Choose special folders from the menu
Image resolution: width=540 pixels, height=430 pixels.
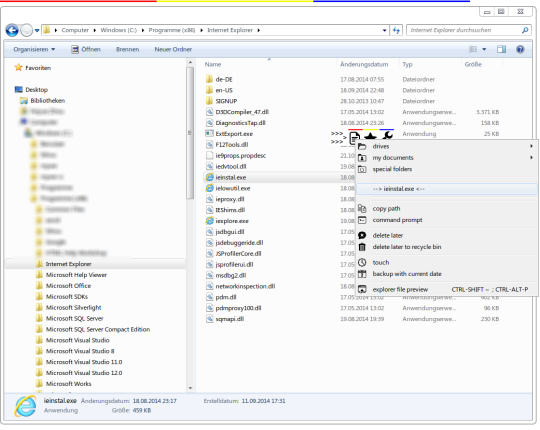tap(447, 169)
